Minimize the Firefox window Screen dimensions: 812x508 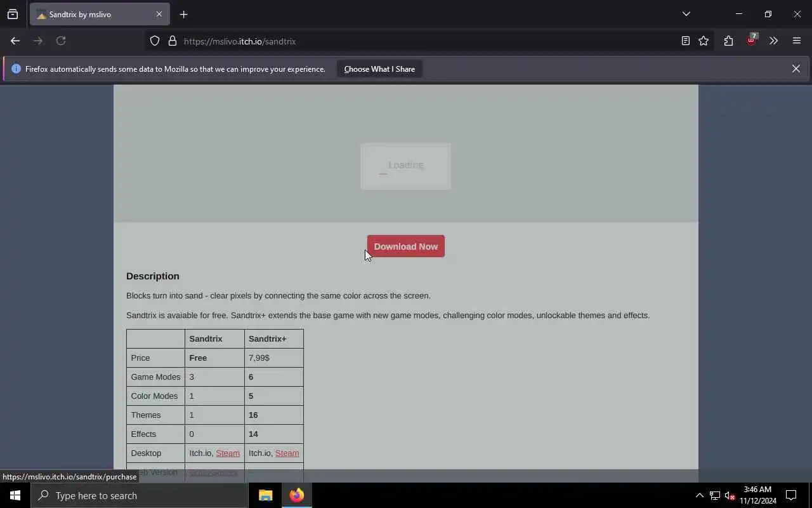[738, 14]
